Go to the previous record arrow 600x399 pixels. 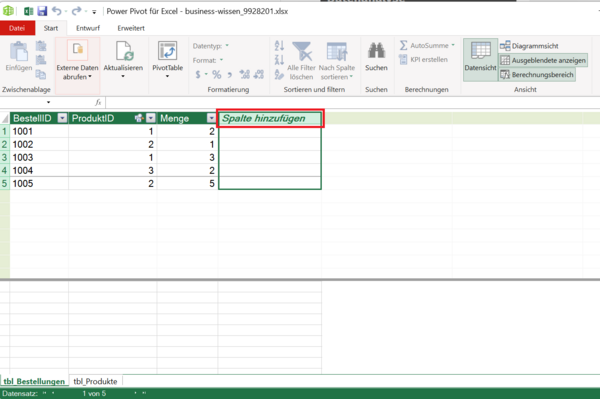[x=53, y=393]
